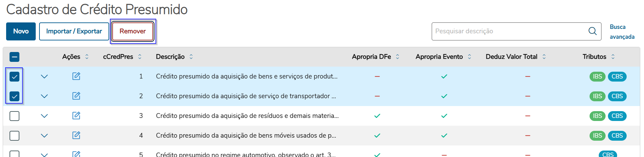This screenshot has width=644, height=157.
Task: Click the search magnifier icon
Action: 592,31
